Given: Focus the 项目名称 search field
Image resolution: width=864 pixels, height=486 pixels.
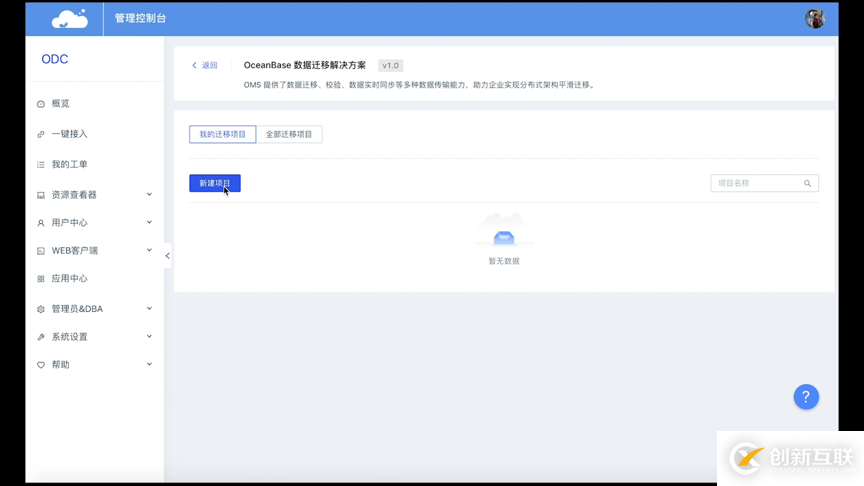Looking at the screenshot, I should pos(764,183).
